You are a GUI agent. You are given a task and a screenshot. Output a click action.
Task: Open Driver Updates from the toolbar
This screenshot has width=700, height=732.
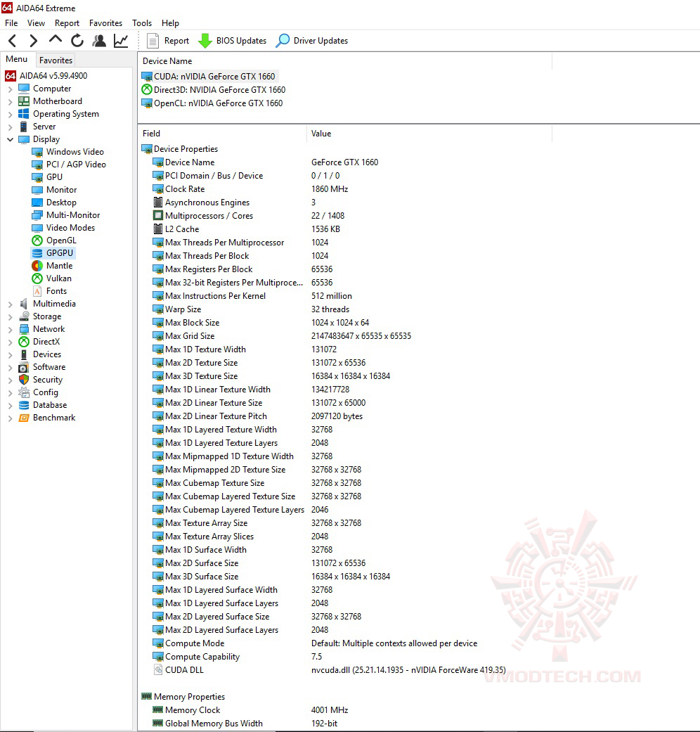pyautogui.click(x=312, y=41)
